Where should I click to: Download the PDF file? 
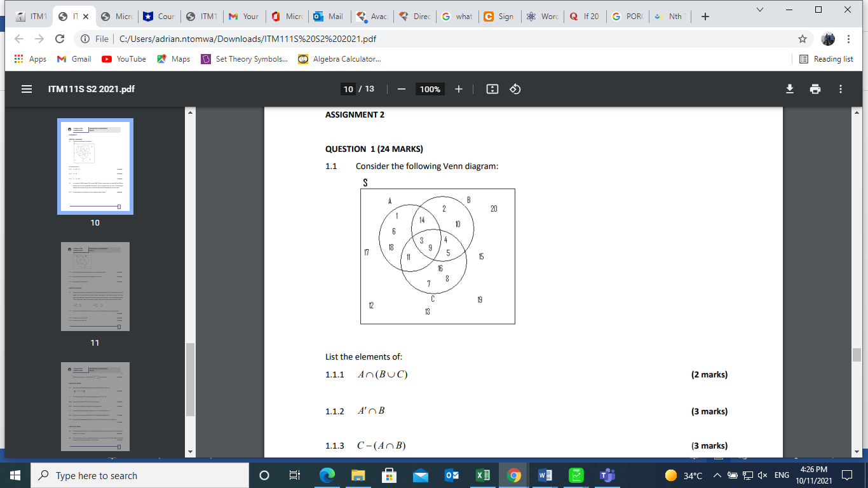coord(790,89)
